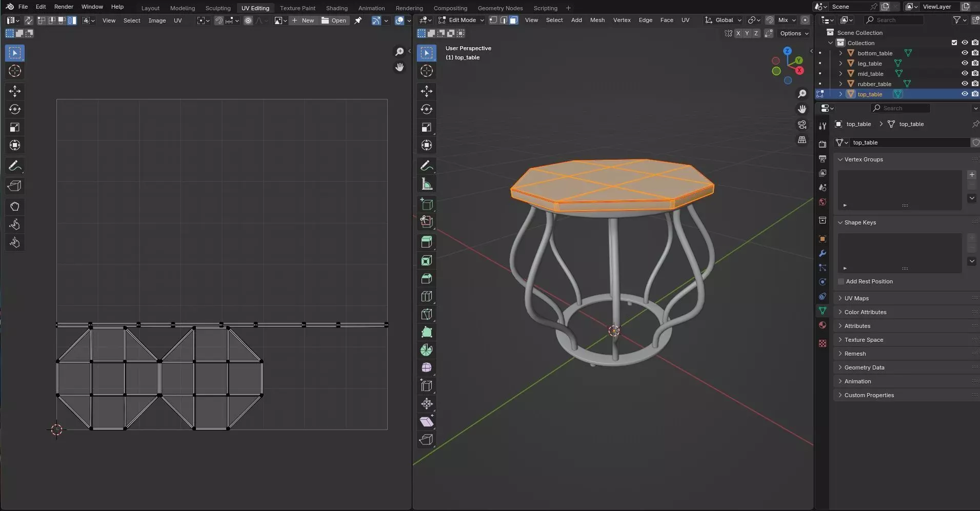Screen dimensions: 980x511
Task: Switch to the Shading workspace tab
Action: 336,8
